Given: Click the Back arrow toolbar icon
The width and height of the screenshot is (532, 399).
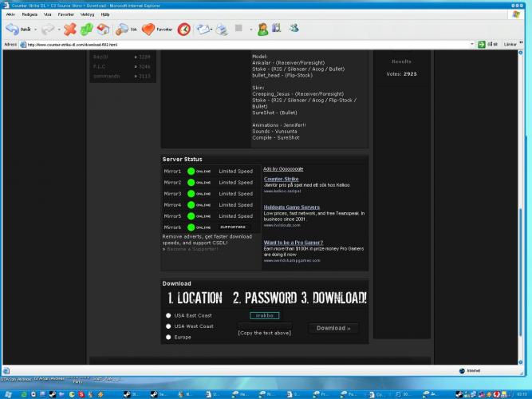Looking at the screenshot, I should pyautogui.click(x=13, y=30).
